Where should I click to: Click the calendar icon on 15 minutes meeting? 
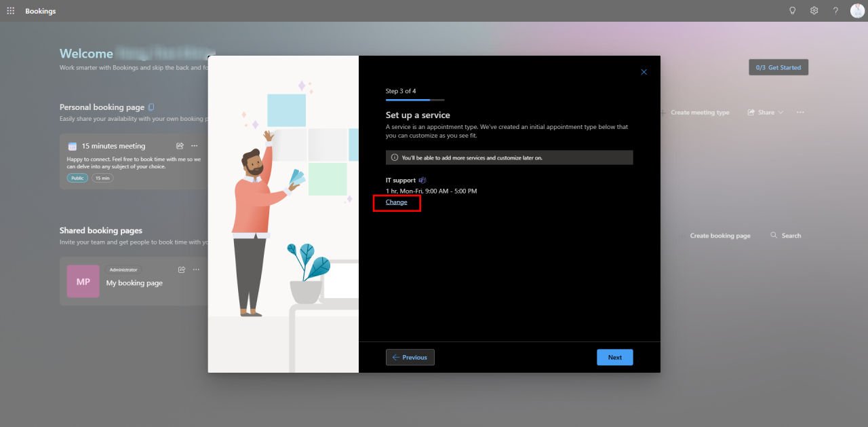[x=73, y=146]
